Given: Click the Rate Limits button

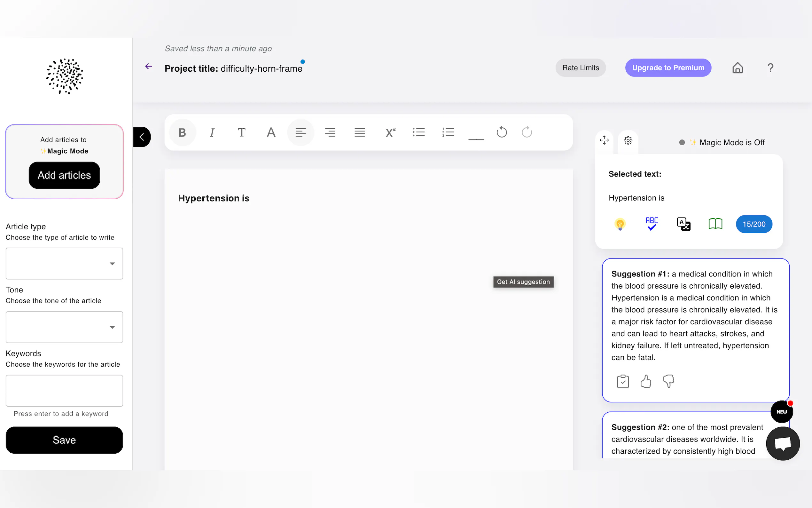Looking at the screenshot, I should 580,68.
